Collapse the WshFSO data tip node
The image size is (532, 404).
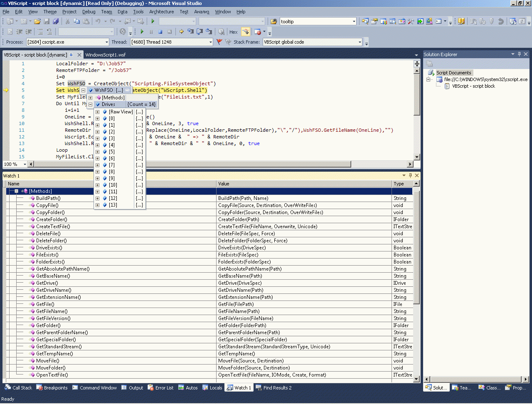[83, 90]
